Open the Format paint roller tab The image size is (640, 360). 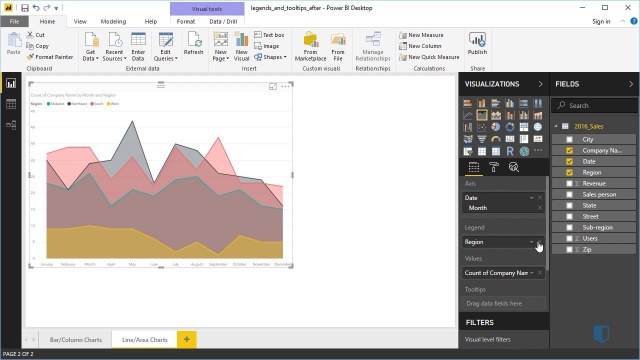(x=493, y=167)
